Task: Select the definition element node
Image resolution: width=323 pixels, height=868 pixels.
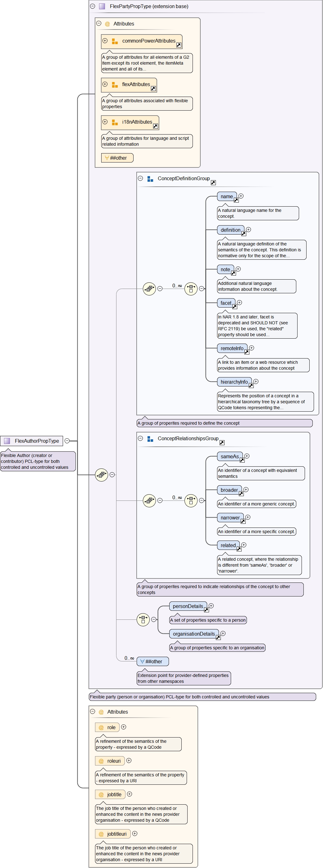Action: point(230,230)
